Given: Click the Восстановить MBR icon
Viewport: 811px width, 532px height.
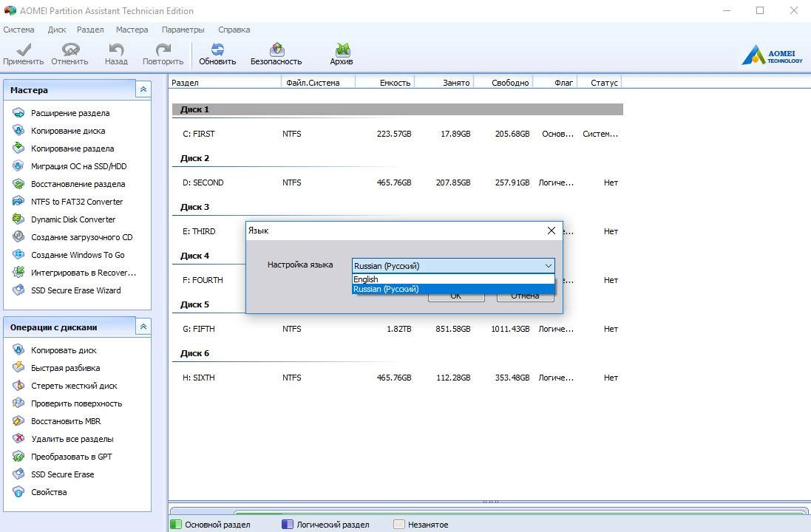Looking at the screenshot, I should point(18,421).
